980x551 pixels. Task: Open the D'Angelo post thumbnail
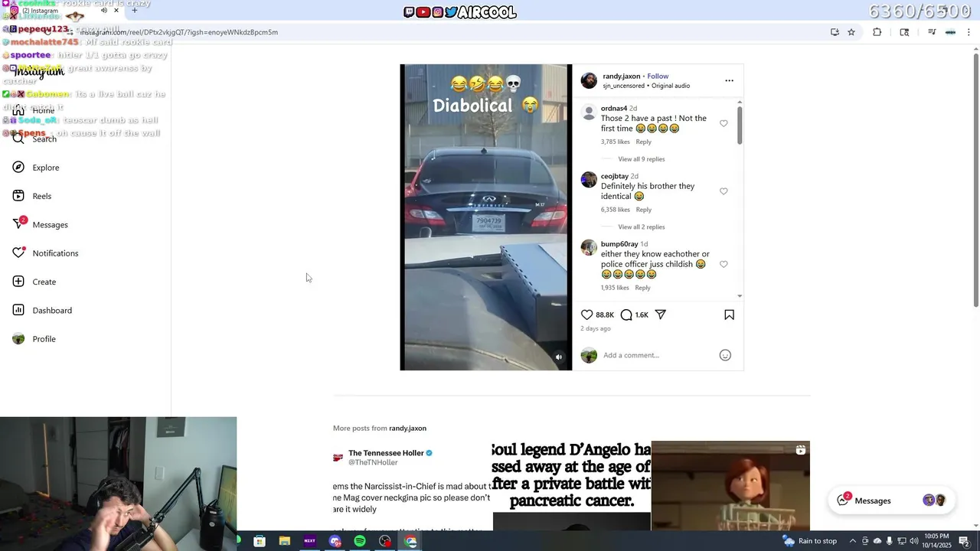(x=571, y=486)
